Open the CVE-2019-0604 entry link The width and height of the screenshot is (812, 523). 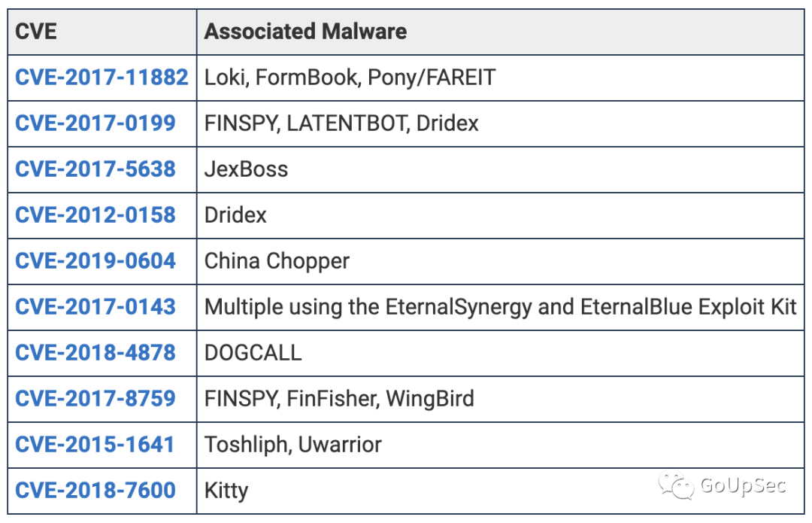(95, 260)
